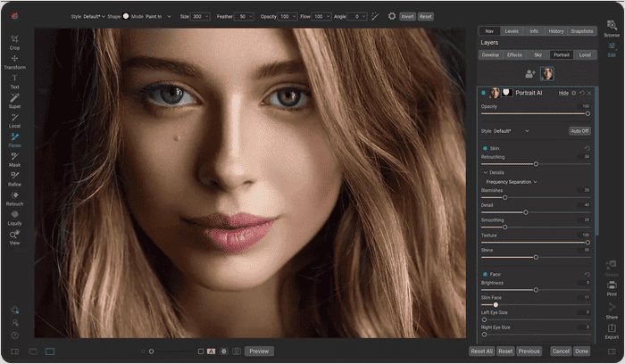Activate the Liquify tool
625x364 pixels.
click(14, 217)
